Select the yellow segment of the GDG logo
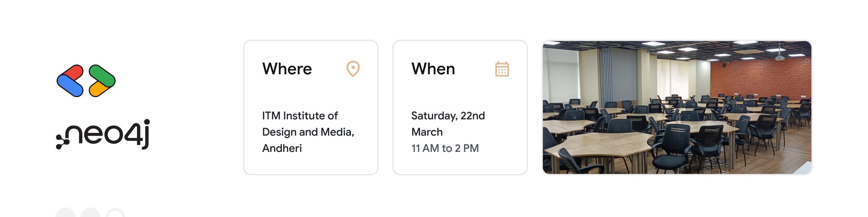 pos(98,90)
